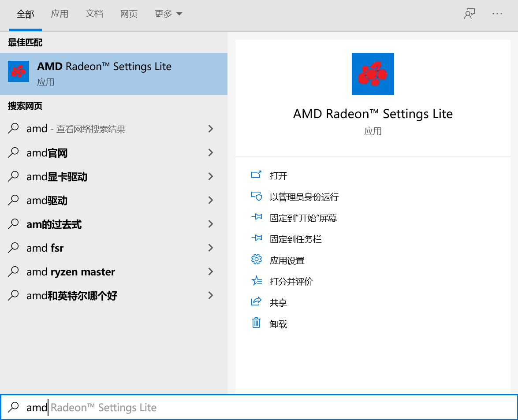Viewport: 518px width, 420px height.
Task: Click the pin icon for 固定到"开始"屏幕
Action: coord(257,217)
